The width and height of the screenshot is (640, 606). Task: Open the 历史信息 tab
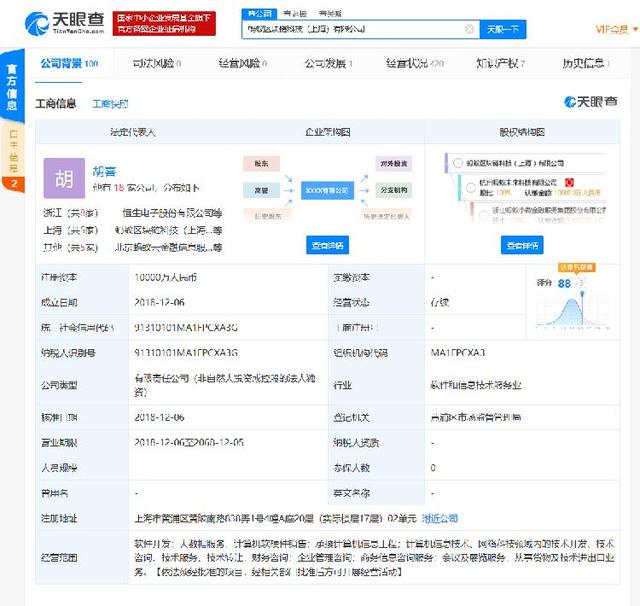pyautogui.click(x=586, y=63)
